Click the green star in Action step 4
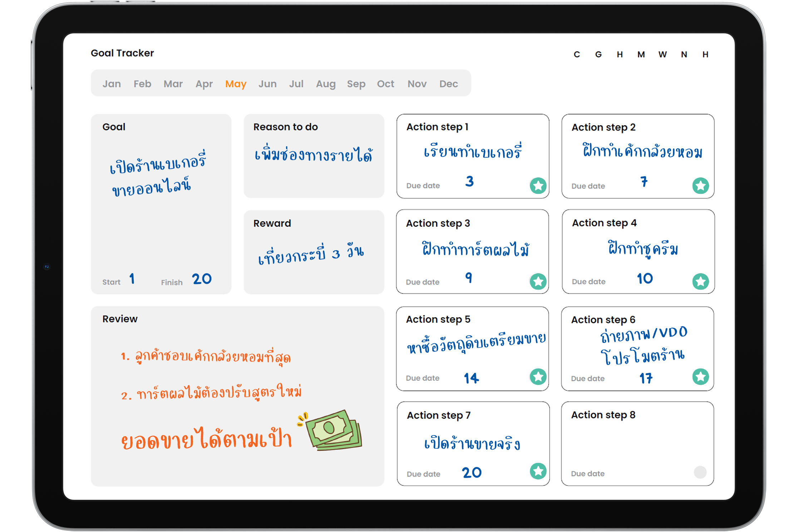Viewport: 801px width, 532px height. [x=700, y=281]
